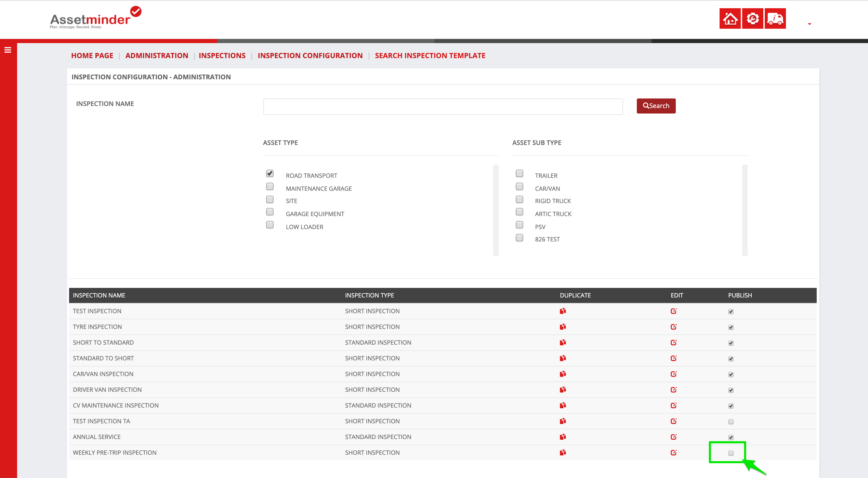Select STANDARD INSPECTION type in ANNUAL SERVICE row
The height and width of the screenshot is (478, 868).
[378, 437]
